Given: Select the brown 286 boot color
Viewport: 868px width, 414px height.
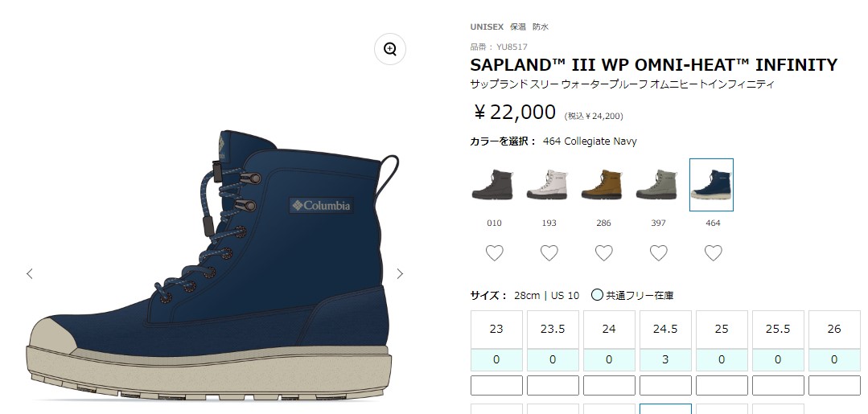Looking at the screenshot, I should coord(602,185).
